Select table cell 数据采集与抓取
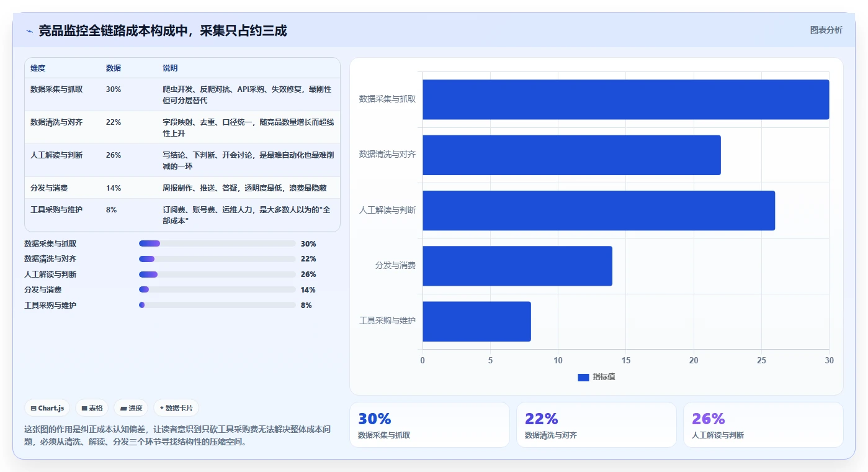868x472 pixels. point(56,89)
